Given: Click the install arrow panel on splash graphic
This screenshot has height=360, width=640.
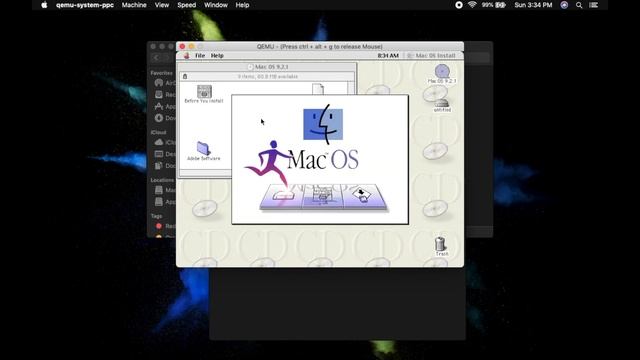Looking at the screenshot, I should point(364,196).
